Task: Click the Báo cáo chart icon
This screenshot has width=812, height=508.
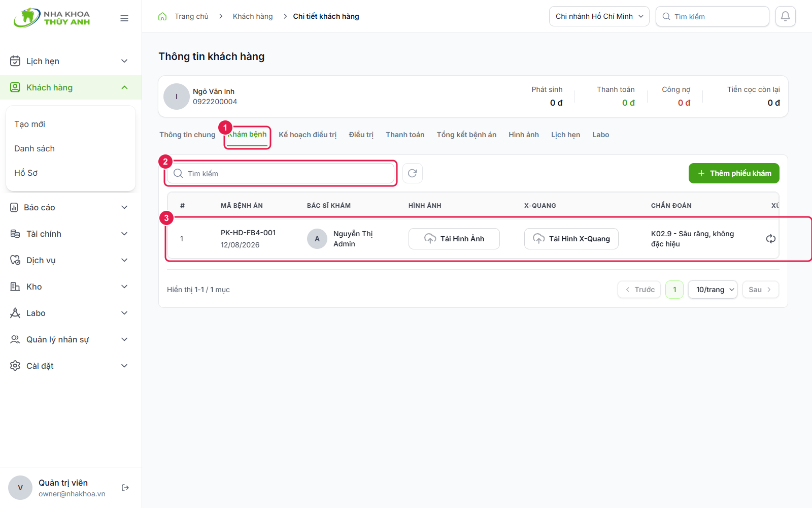Action: (14, 207)
